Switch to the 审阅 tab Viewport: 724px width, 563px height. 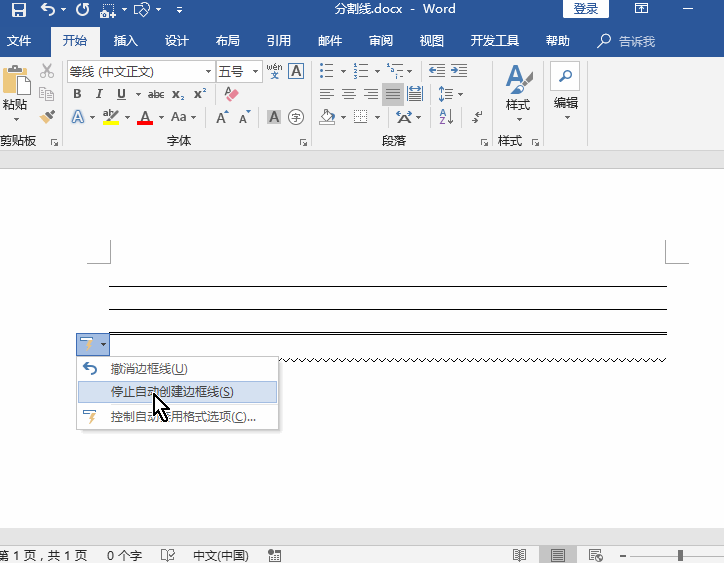point(381,41)
